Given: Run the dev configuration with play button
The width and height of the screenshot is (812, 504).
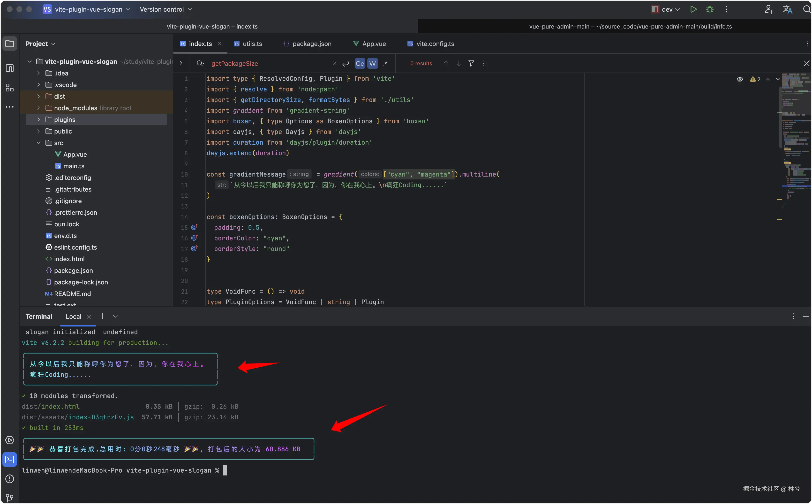Looking at the screenshot, I should pos(693,9).
